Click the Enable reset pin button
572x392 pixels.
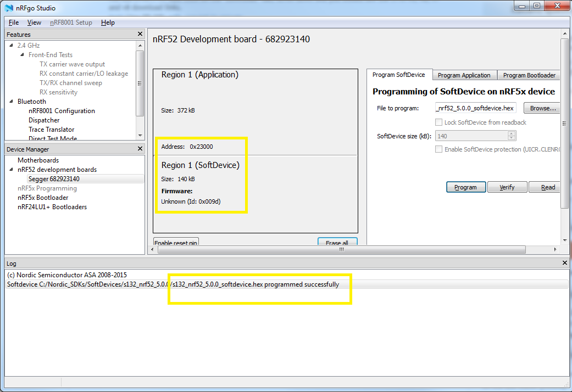176,242
